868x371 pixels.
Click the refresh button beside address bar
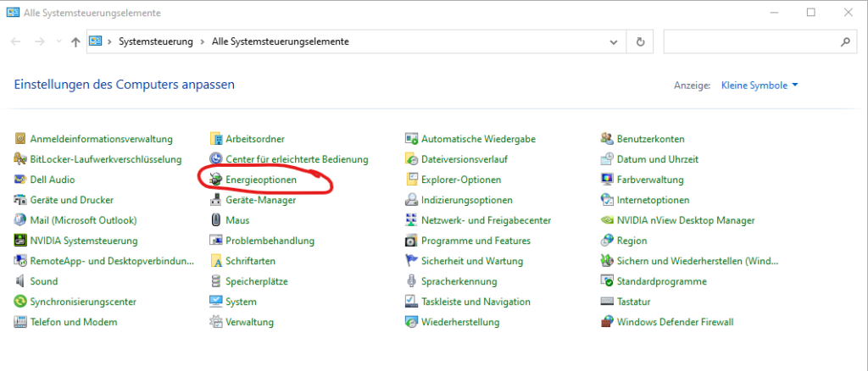coord(640,42)
